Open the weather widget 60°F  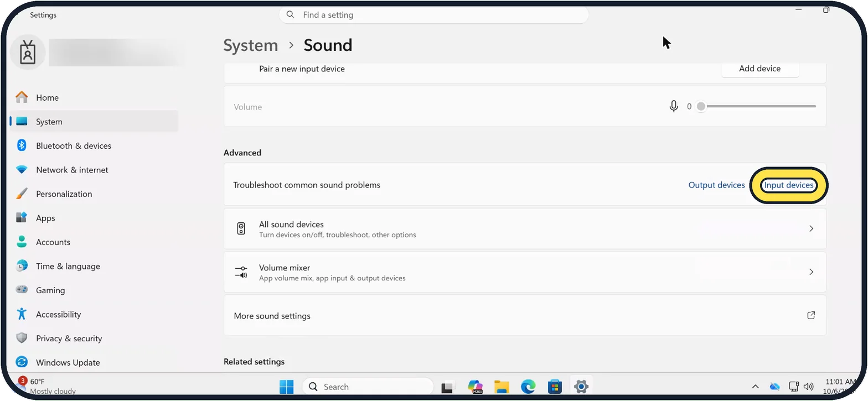click(47, 386)
